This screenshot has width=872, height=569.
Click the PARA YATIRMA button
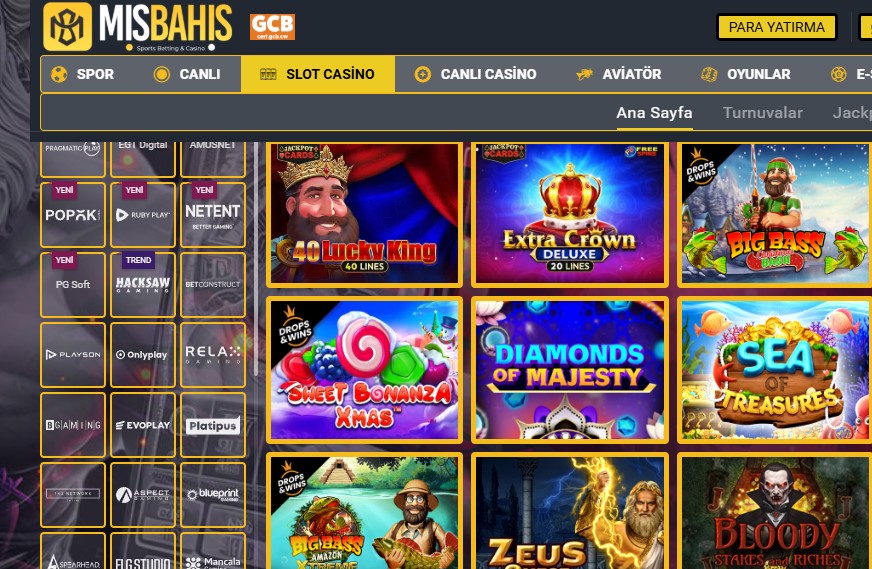click(777, 27)
